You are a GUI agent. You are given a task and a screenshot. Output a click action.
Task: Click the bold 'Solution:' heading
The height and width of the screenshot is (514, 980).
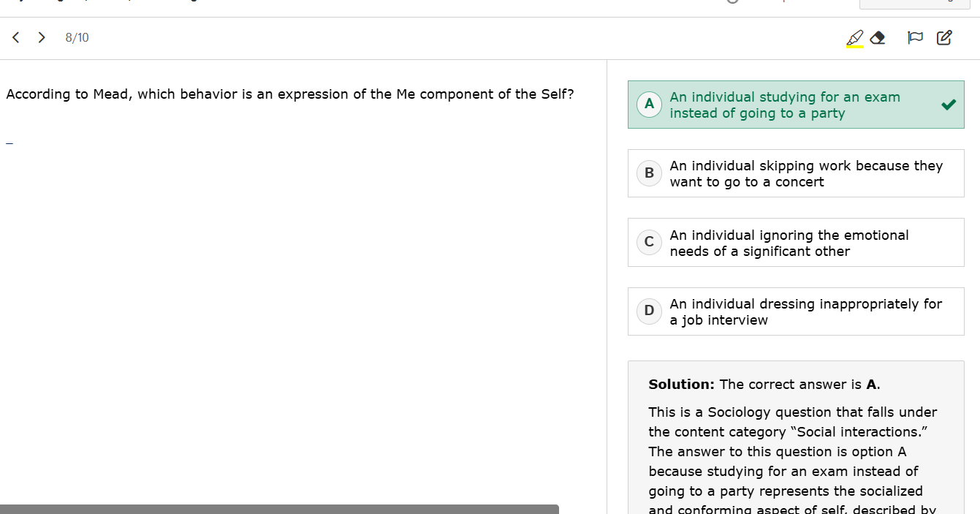pos(681,385)
